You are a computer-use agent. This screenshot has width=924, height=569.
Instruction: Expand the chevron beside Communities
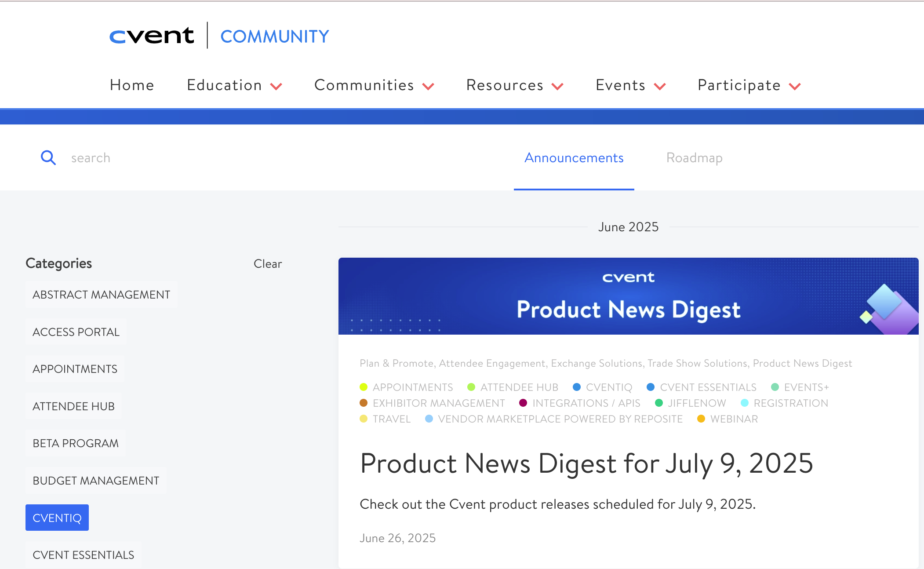428,86
